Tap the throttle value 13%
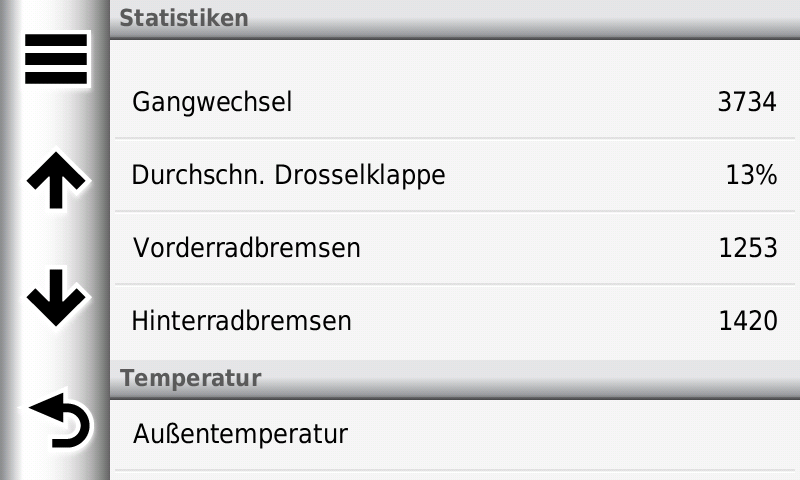The width and height of the screenshot is (800, 480). pyautogui.click(x=751, y=175)
